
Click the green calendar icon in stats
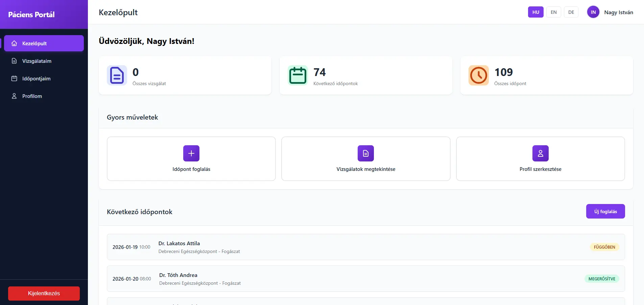coord(297,75)
